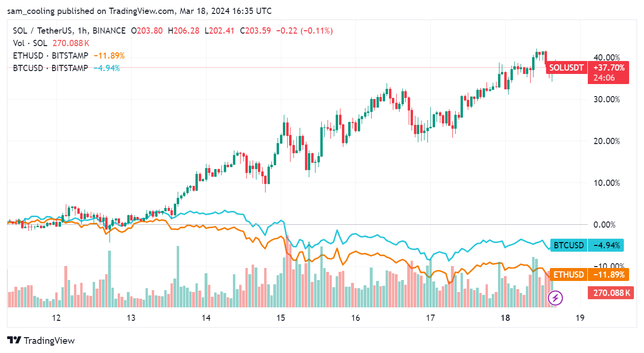The image size is (644, 353).
Task: Click date 18 on time axis
Action: (x=505, y=318)
